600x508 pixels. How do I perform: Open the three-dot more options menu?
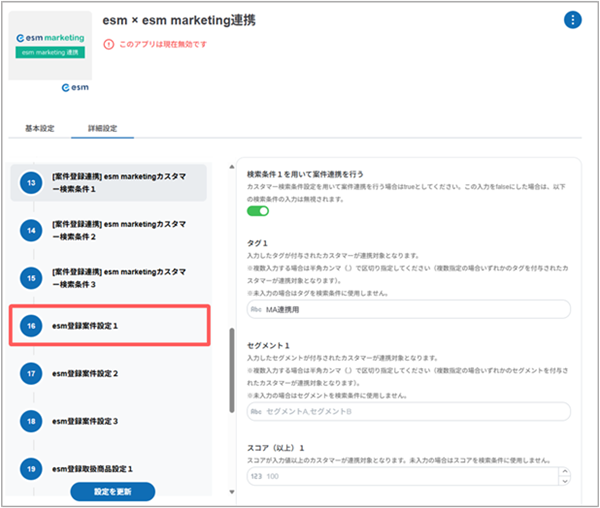tap(572, 20)
